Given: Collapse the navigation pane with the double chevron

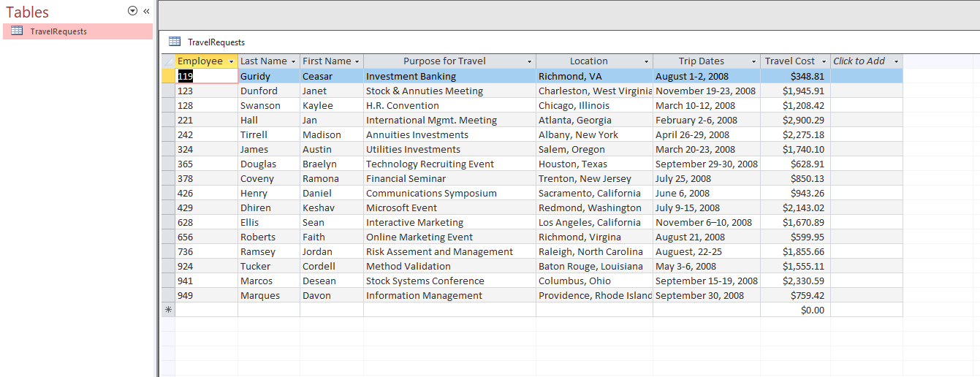Looking at the screenshot, I should (x=146, y=11).
